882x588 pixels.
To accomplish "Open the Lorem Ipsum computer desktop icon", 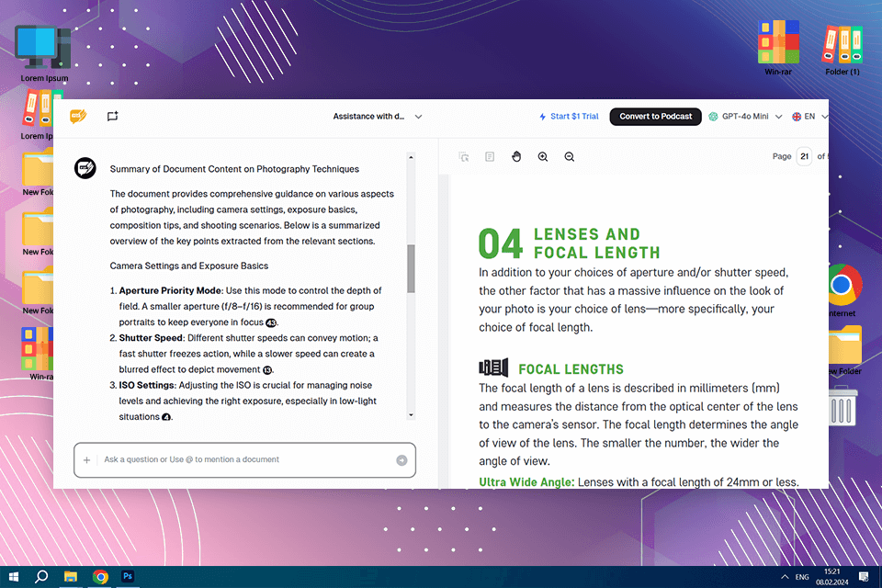I will [44, 53].
